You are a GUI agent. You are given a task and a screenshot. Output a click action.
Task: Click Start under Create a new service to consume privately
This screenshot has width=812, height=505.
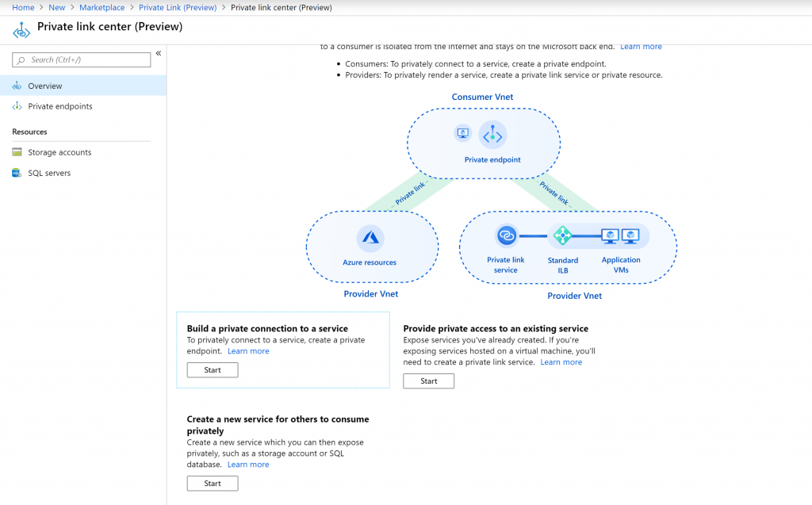[212, 483]
